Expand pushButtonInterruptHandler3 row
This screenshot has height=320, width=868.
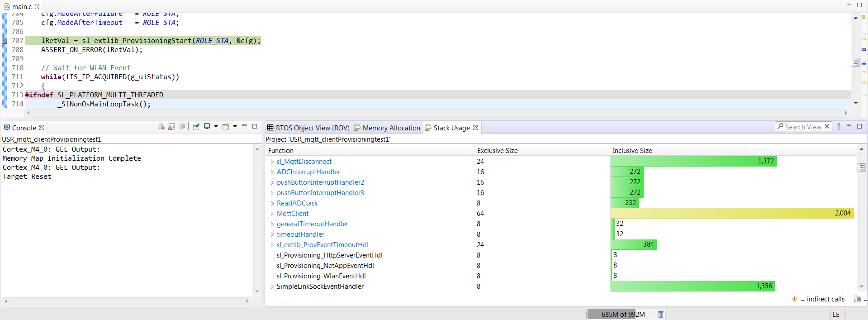[272, 193]
